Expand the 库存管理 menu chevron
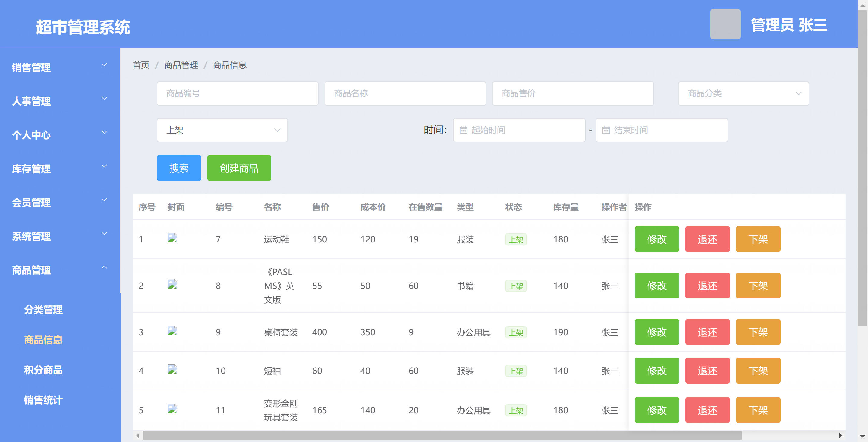Viewport: 868px width, 442px height. pyautogui.click(x=104, y=166)
